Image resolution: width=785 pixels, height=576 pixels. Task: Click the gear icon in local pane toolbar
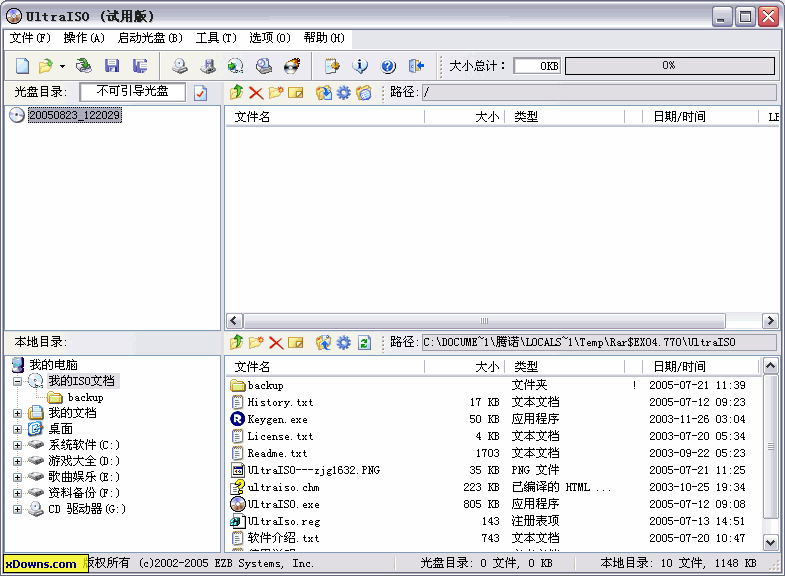point(344,343)
